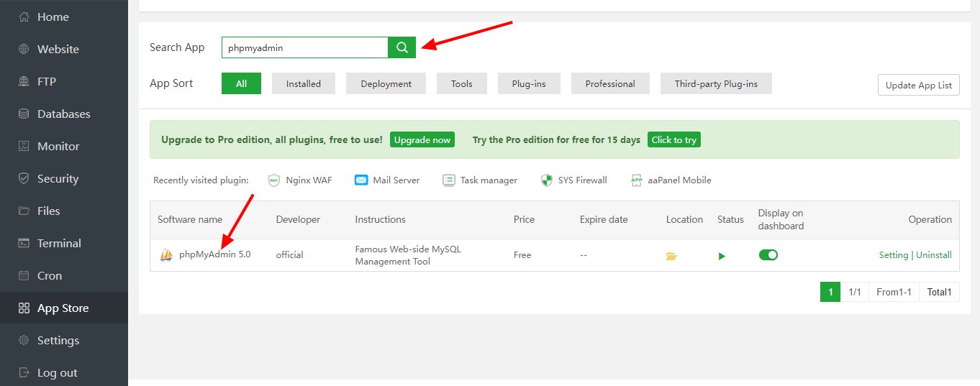Click the Total1 pagination label

coord(939,292)
